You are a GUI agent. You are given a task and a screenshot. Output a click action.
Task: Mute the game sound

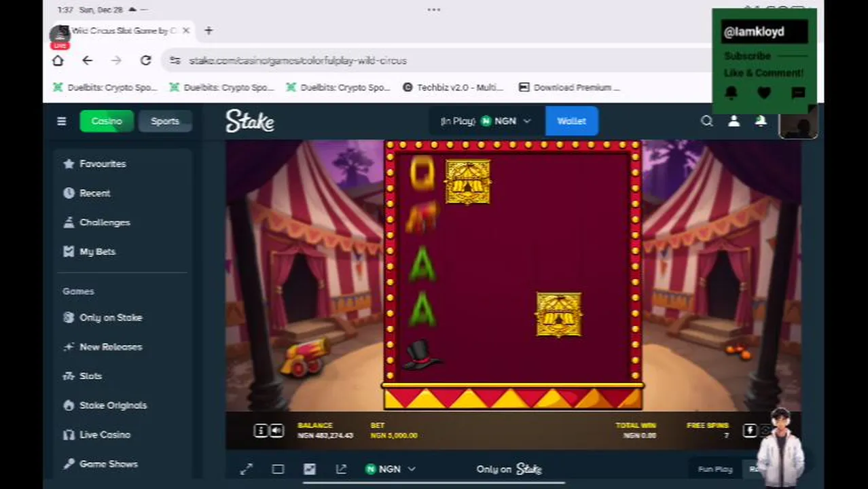coord(276,430)
